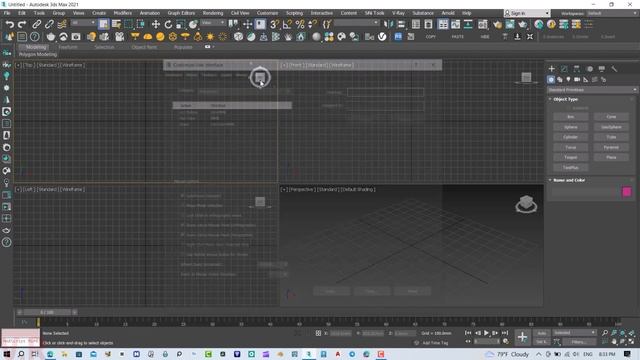Open the Motion tab in command panel

coord(589,69)
